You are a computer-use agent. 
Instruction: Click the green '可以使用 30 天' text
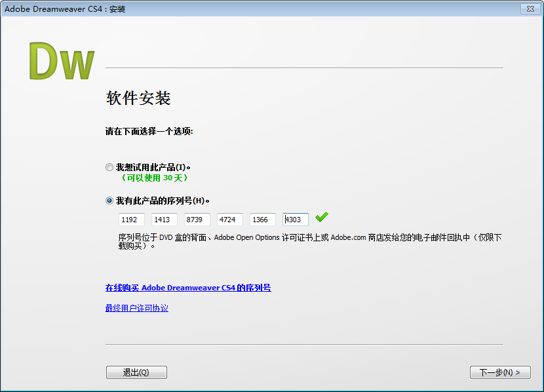tap(155, 178)
